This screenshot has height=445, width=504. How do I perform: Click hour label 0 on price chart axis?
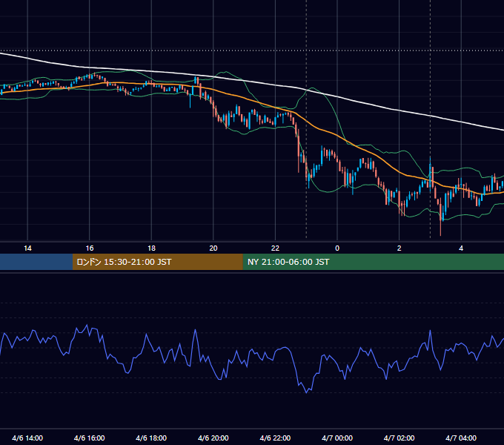click(x=337, y=248)
